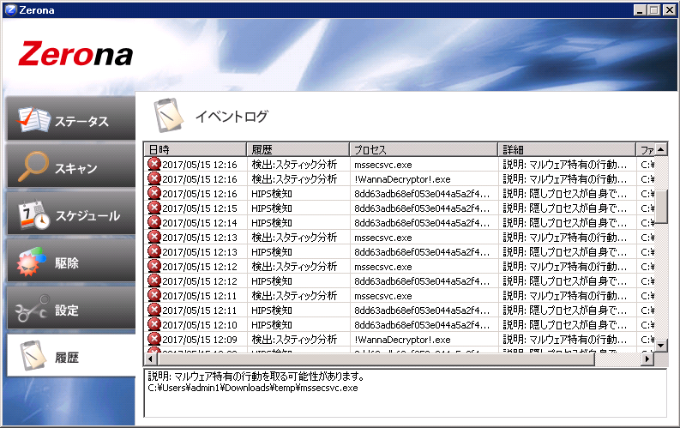
Task: Click the vertical scrollbar down arrow
Action: pyautogui.click(x=661, y=346)
